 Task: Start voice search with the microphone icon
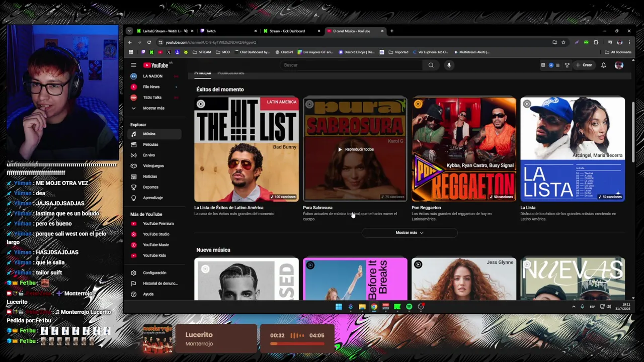click(449, 65)
